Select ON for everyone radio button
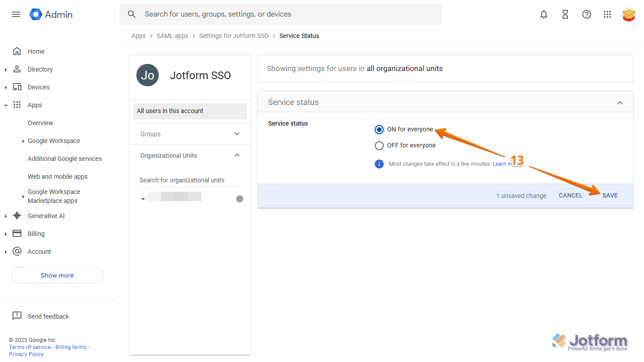Viewport: 644px width, 362px height. (x=379, y=130)
